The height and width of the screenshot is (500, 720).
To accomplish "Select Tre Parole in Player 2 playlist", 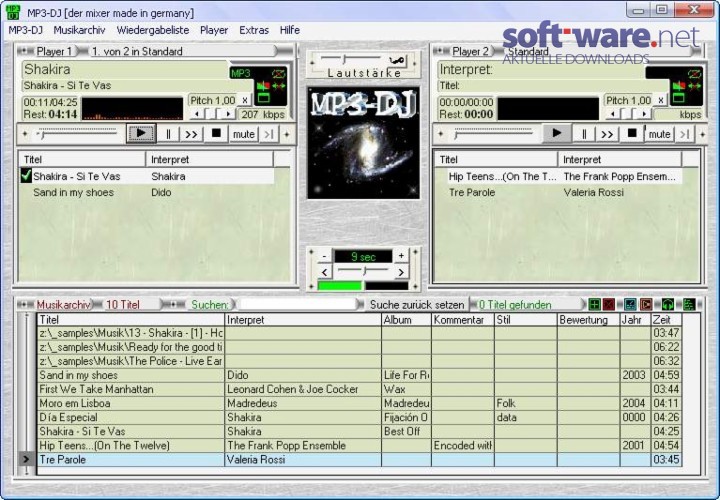I will tap(565, 192).
